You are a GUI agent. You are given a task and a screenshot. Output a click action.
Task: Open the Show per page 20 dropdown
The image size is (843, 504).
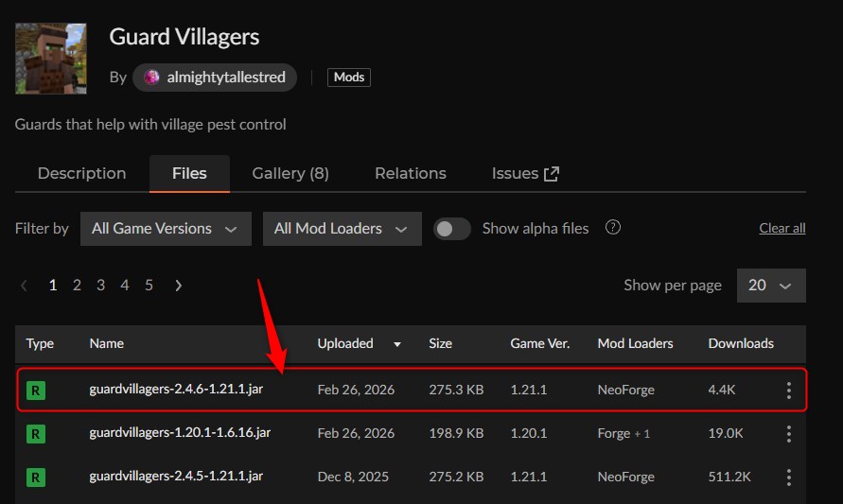pyautogui.click(x=770, y=286)
